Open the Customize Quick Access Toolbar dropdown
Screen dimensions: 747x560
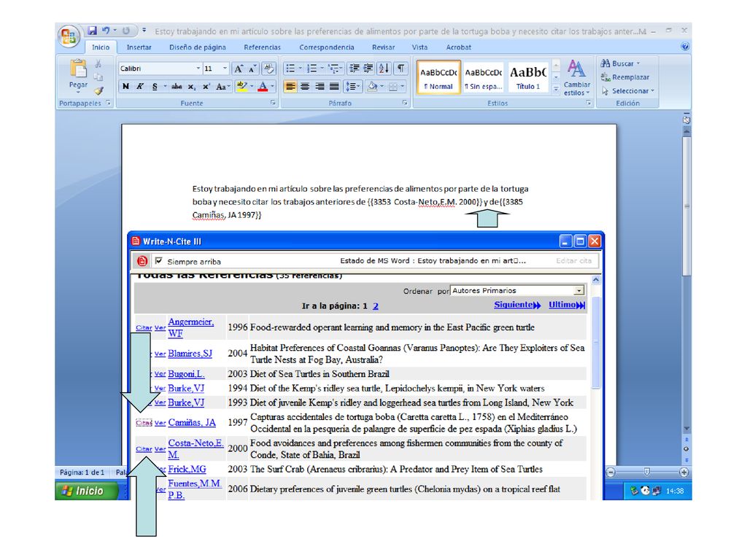144,31
